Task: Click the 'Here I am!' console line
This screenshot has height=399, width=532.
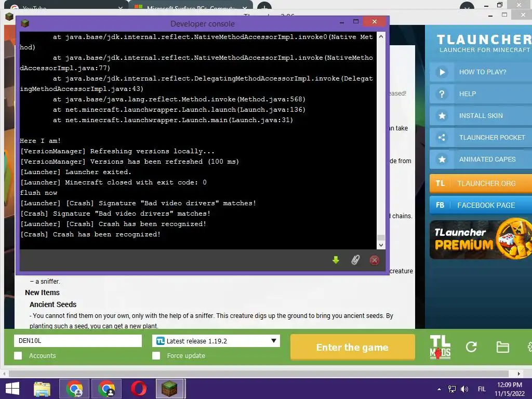Action: [40, 141]
